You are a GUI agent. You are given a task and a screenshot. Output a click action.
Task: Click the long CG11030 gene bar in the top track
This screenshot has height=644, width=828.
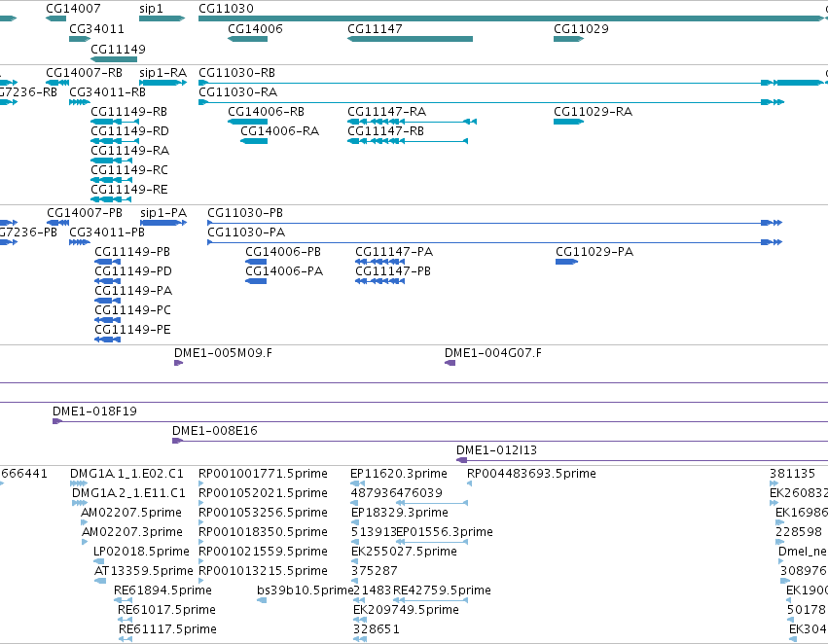click(x=511, y=18)
